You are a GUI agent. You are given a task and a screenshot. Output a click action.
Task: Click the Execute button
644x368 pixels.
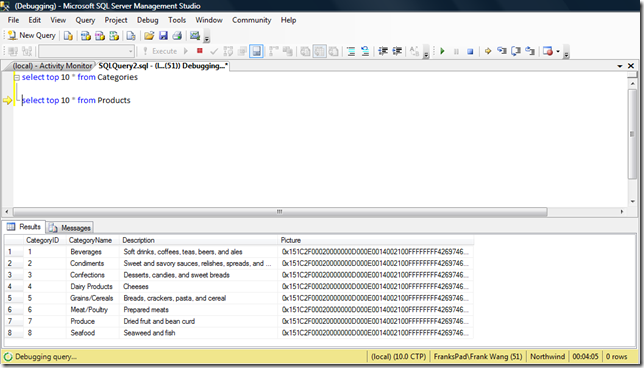[160, 51]
